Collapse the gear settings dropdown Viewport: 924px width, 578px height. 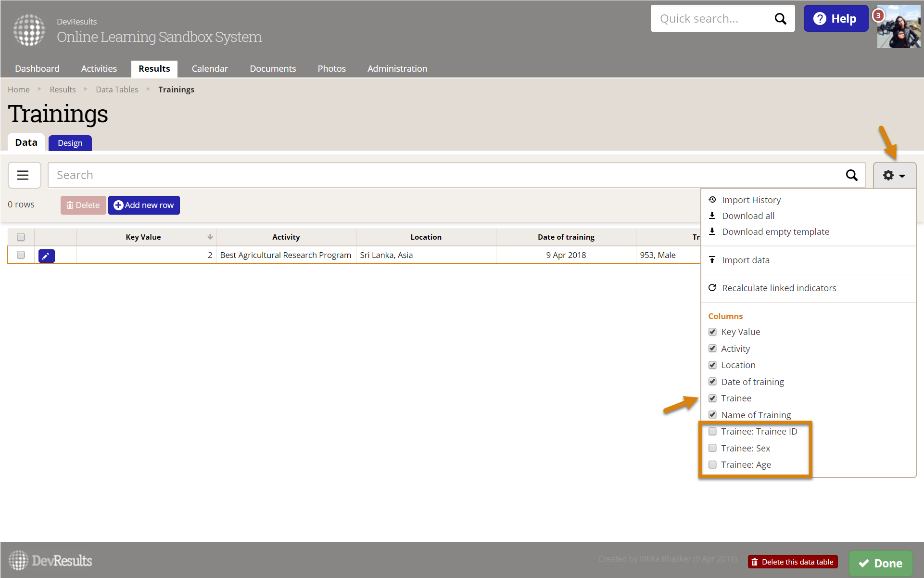(x=894, y=176)
